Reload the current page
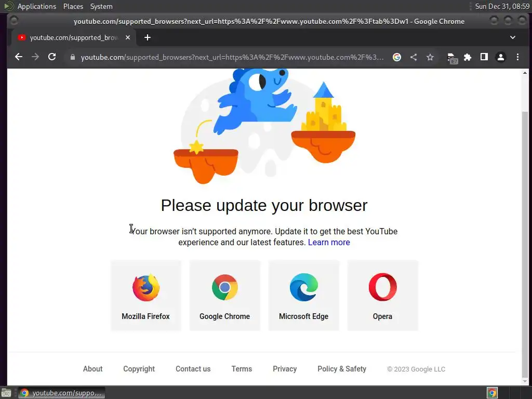532x399 pixels. click(x=52, y=57)
